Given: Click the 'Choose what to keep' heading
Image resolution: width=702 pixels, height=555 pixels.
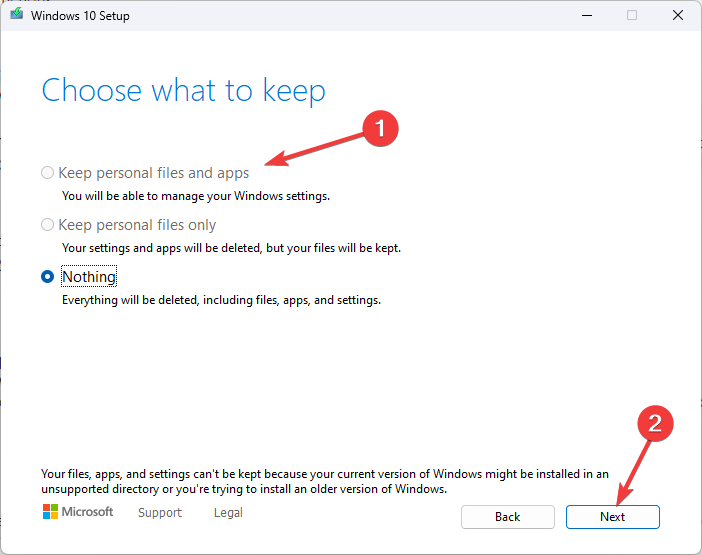Looking at the screenshot, I should tap(184, 90).
